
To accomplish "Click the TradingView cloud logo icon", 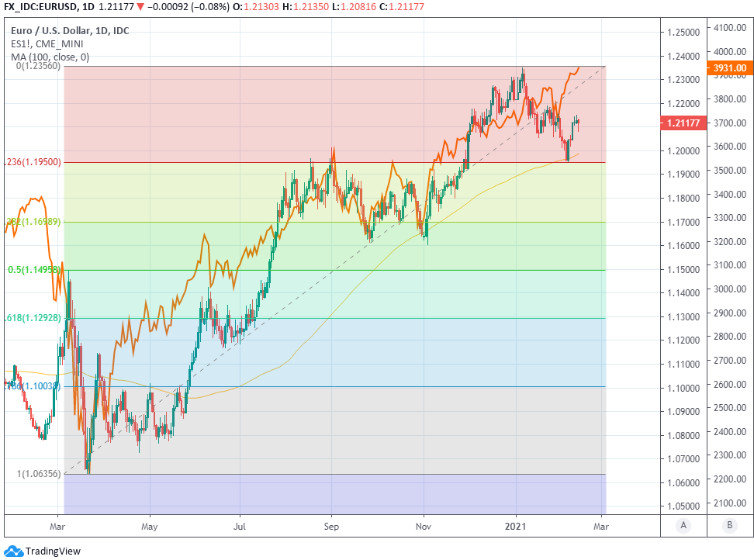I will click(13, 551).
